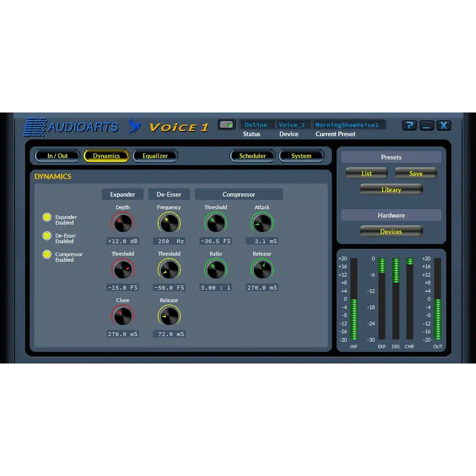The height and width of the screenshot is (476, 476).
Task: Click the Compressor Ratio knob
Action: [x=216, y=270]
